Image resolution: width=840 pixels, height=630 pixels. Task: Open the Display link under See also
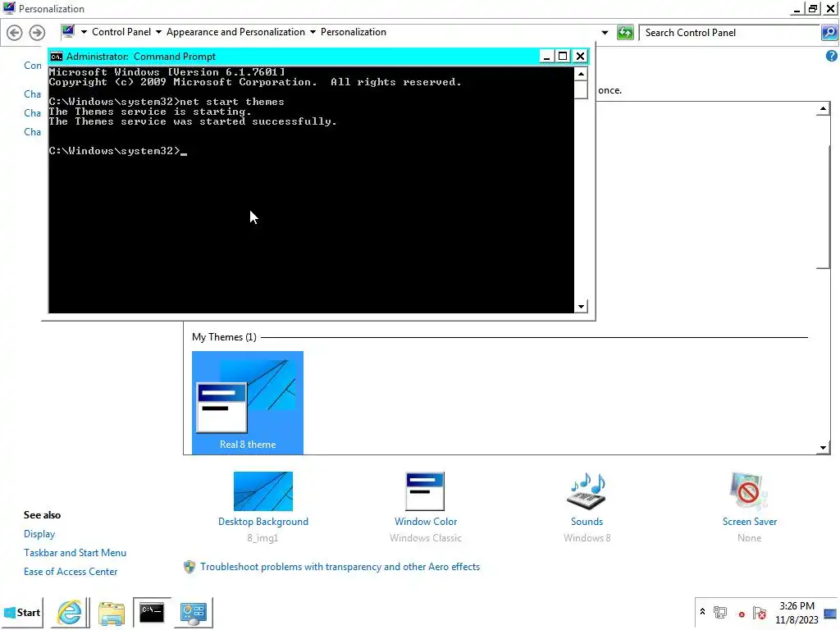[39, 534]
